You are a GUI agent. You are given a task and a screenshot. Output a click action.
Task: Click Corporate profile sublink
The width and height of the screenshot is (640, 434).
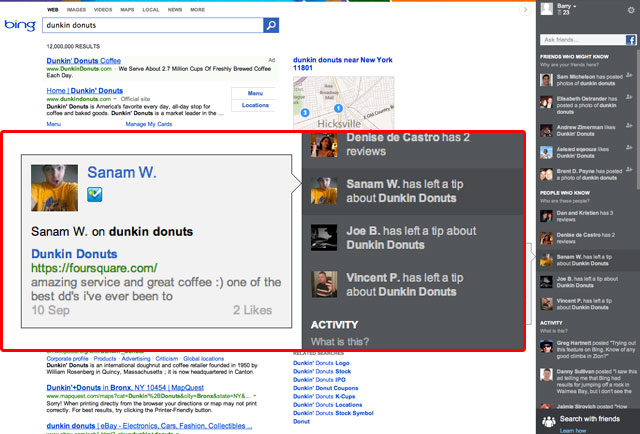(x=67, y=358)
